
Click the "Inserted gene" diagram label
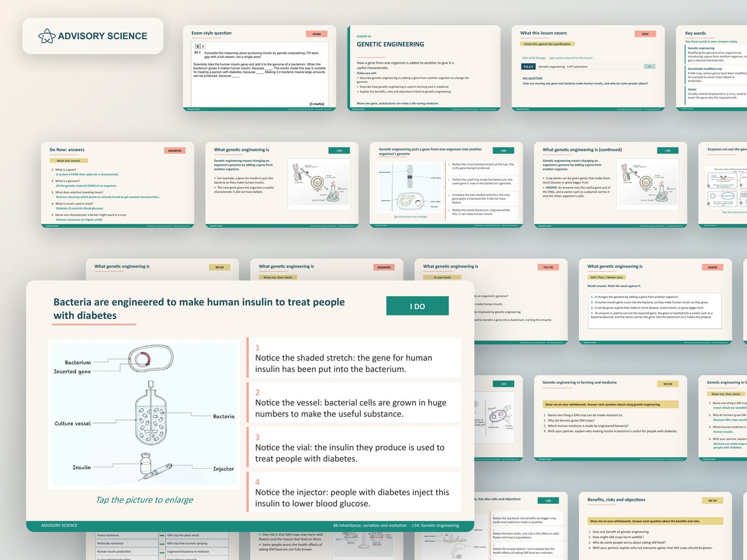click(72, 371)
